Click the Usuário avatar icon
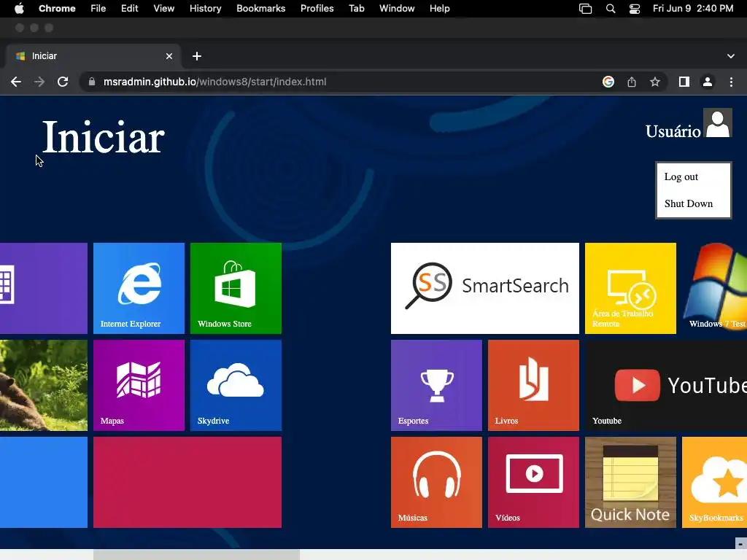Image resolution: width=747 pixels, height=560 pixels. [x=718, y=122]
